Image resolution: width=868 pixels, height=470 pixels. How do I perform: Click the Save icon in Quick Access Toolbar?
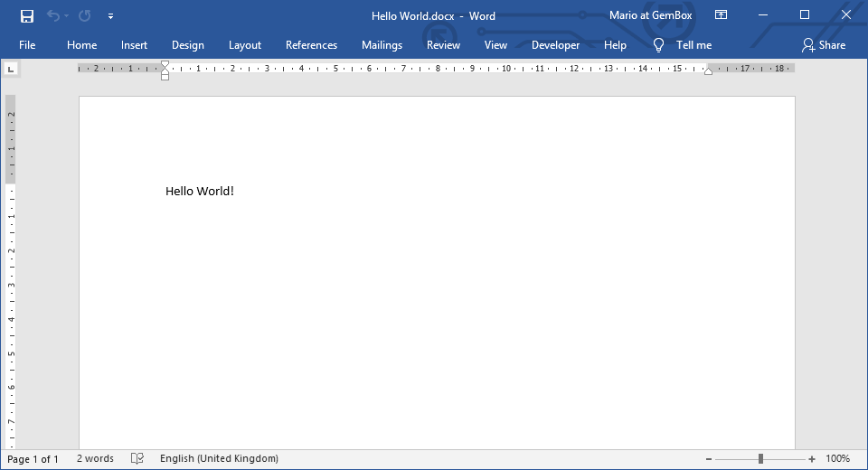coord(27,15)
